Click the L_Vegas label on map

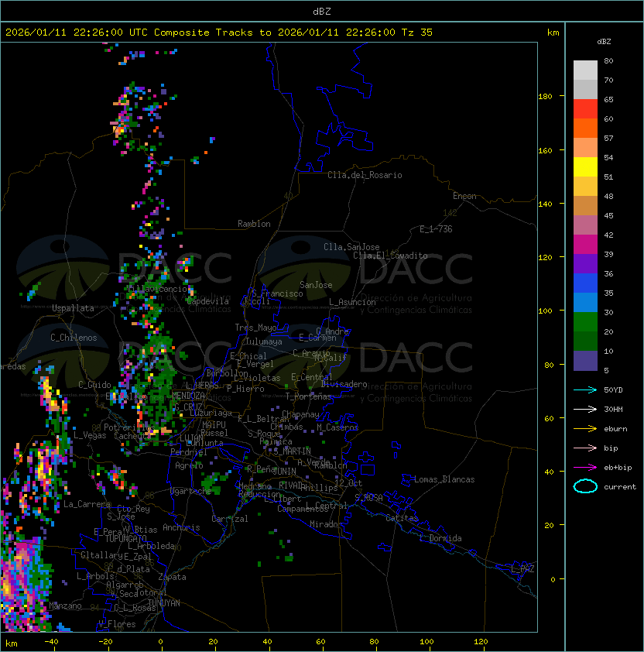pyautogui.click(x=90, y=435)
